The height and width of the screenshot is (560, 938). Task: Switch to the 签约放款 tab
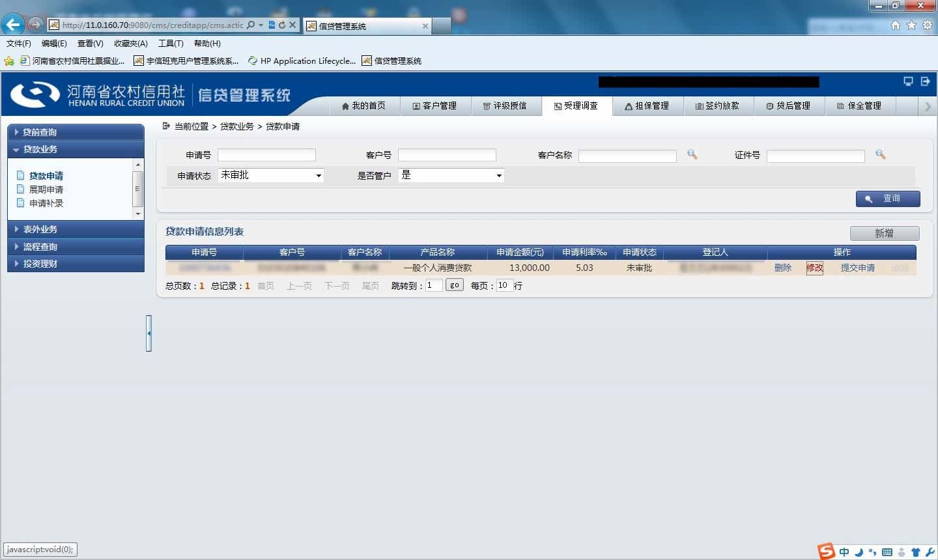click(718, 105)
